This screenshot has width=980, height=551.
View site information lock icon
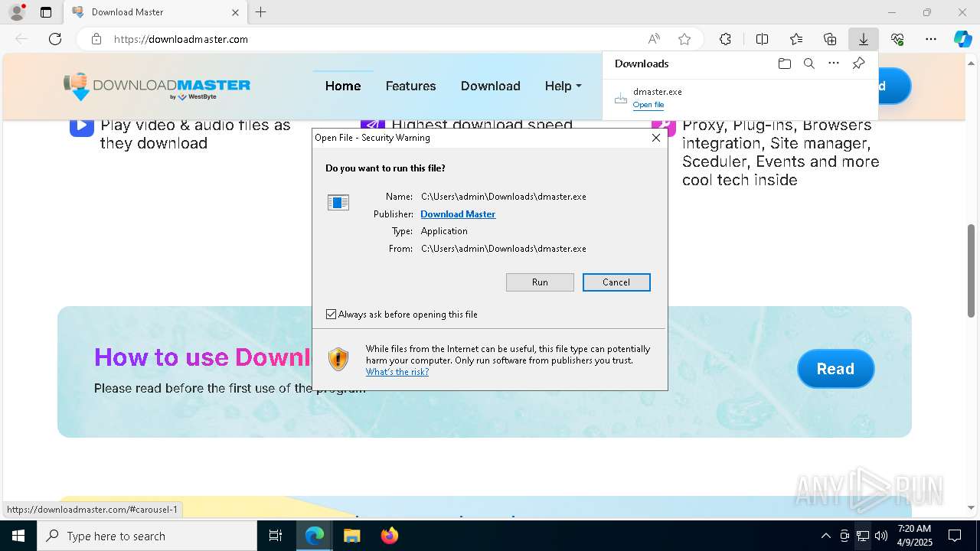pyautogui.click(x=96, y=39)
